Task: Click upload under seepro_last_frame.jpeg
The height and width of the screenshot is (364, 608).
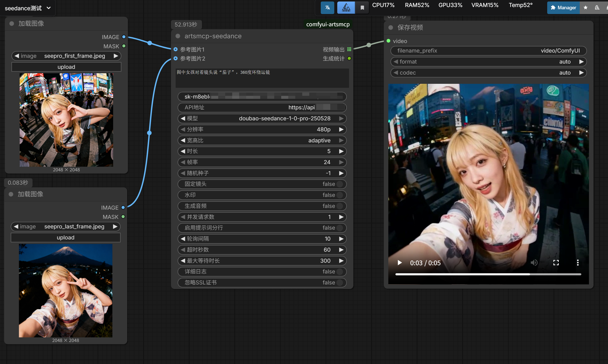Action: point(66,237)
